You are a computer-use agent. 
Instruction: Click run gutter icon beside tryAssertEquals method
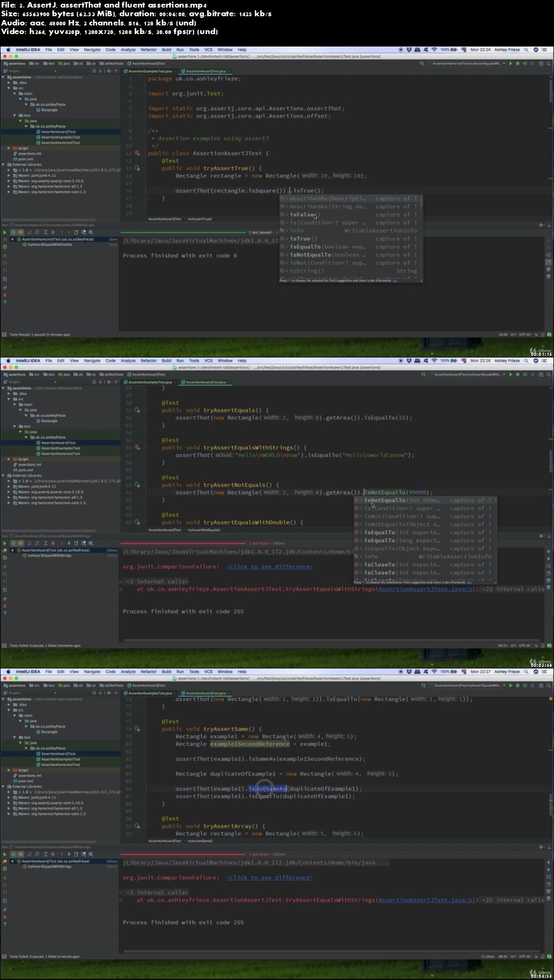(137, 410)
